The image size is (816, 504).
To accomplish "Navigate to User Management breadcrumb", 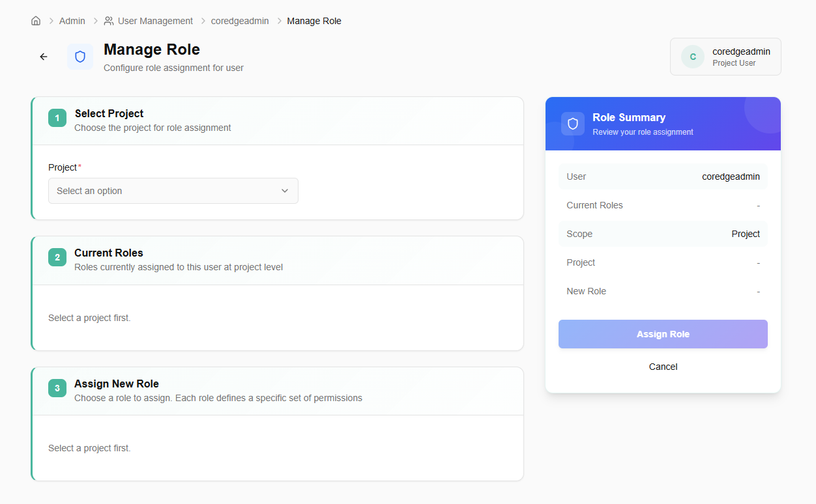I will (x=155, y=21).
